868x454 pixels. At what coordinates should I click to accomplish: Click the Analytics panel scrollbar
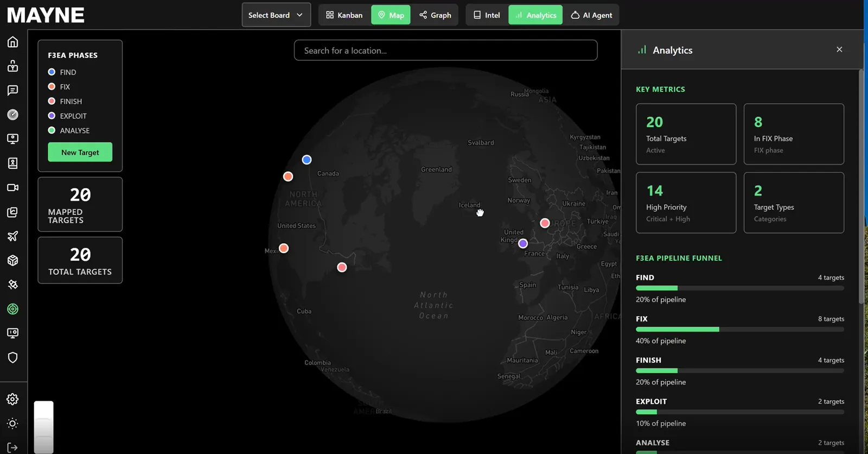(x=861, y=186)
